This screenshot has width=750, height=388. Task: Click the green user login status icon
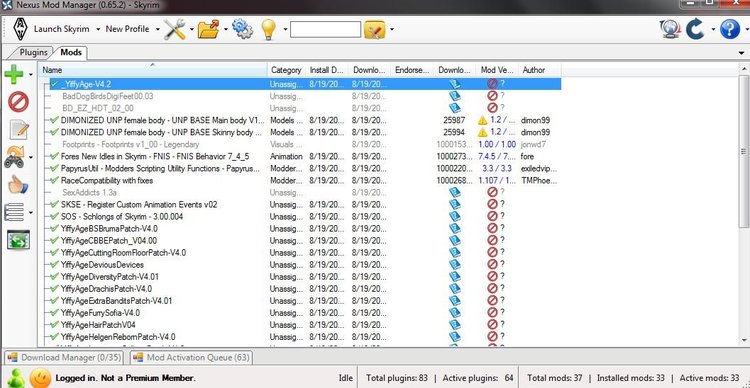16,377
